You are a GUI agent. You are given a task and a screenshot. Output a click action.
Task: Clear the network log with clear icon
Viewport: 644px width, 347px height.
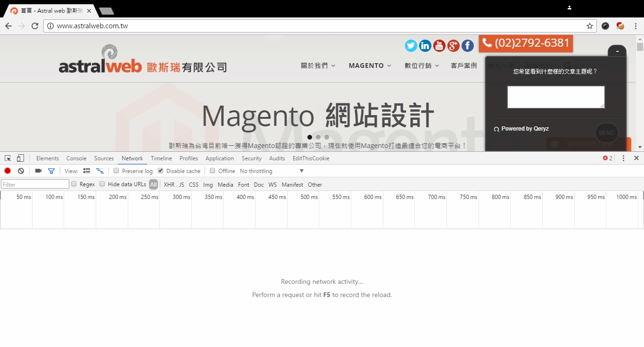(21, 171)
